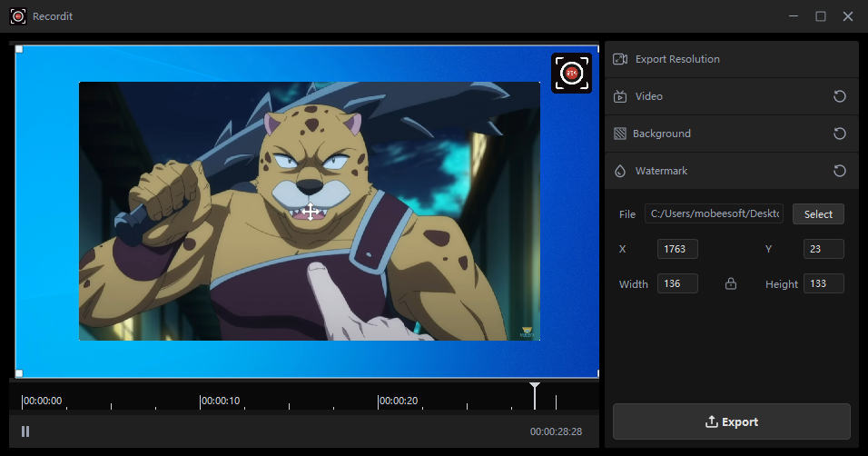
Task: Collapse the Watermark section
Action: [661, 171]
